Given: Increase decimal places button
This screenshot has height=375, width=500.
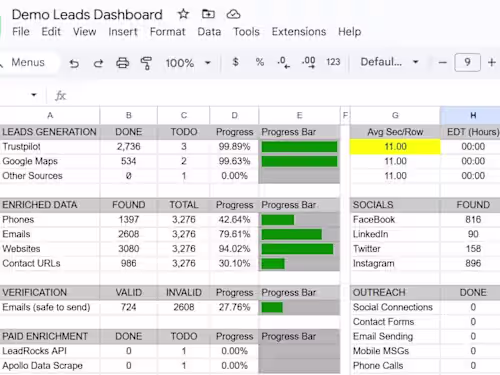Looking at the screenshot, I should (309, 62).
